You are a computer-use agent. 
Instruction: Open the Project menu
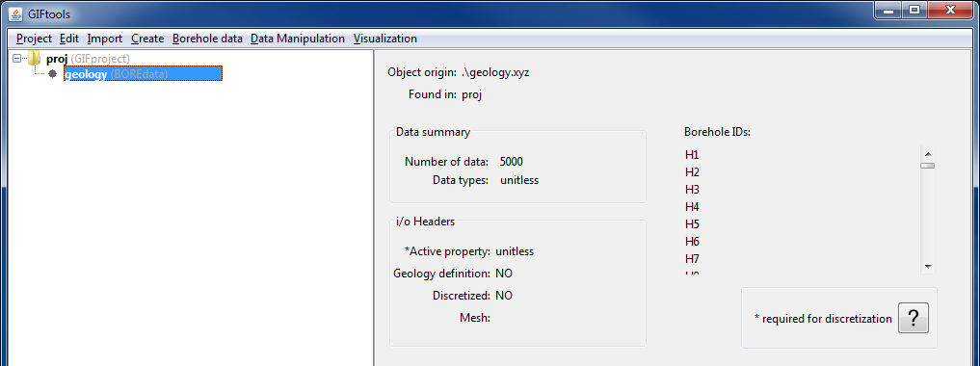34,39
